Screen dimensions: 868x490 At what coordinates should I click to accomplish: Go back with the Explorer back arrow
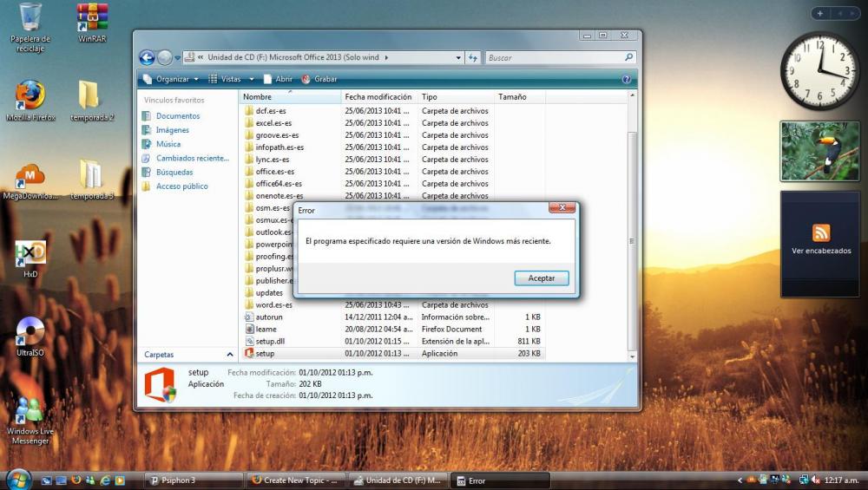147,57
